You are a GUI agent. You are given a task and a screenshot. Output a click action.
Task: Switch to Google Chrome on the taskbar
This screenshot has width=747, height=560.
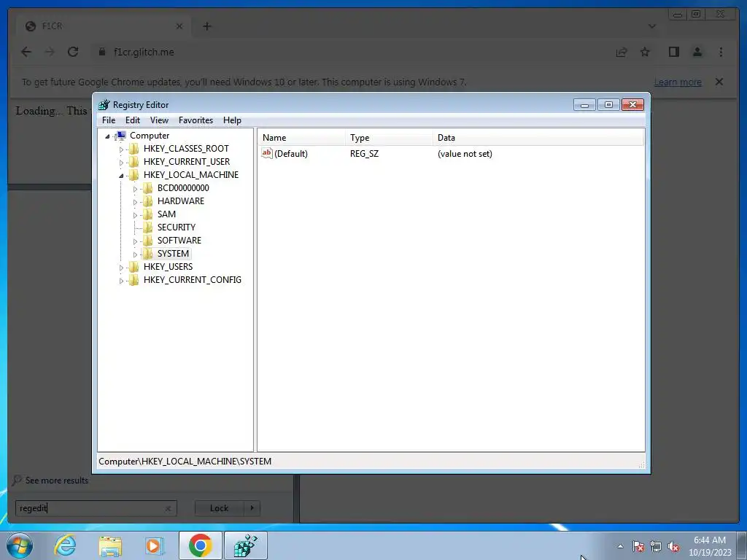(x=200, y=545)
